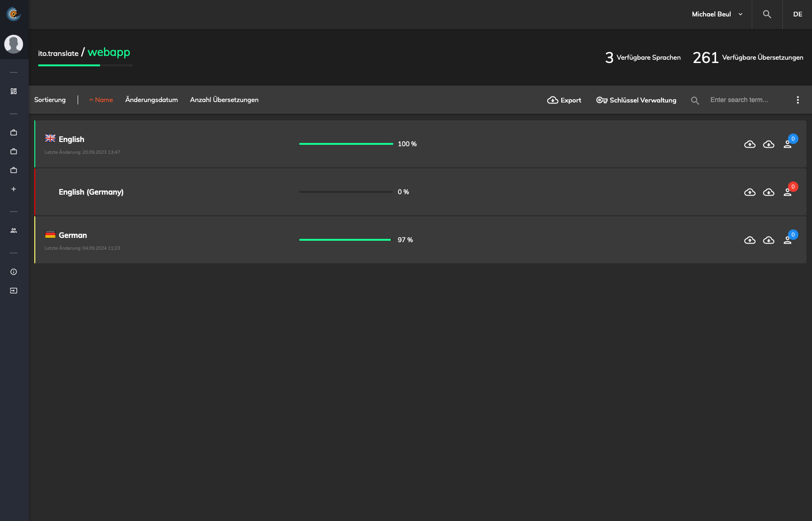This screenshot has height=521, width=812.
Task: Open the user assignment icon for German
Action: (788, 240)
